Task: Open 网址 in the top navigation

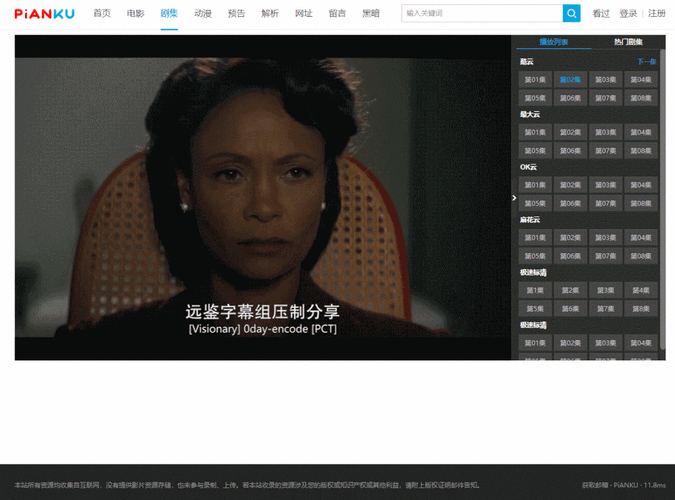Action: (303, 13)
